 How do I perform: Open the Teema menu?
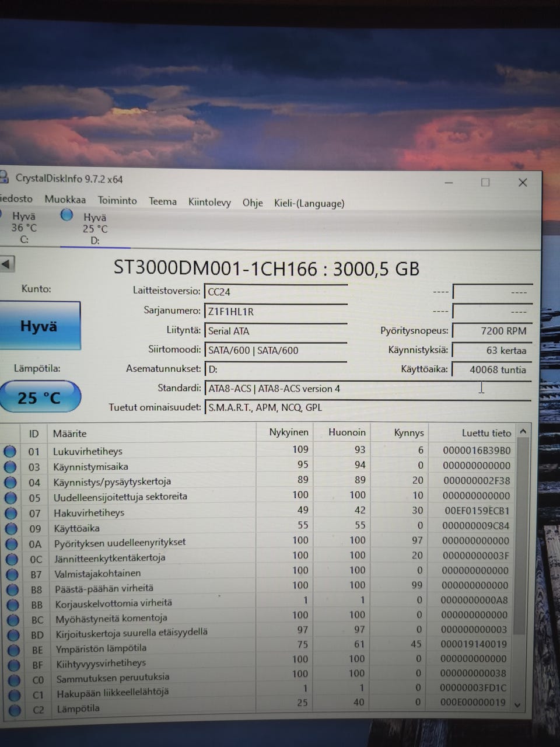(163, 201)
